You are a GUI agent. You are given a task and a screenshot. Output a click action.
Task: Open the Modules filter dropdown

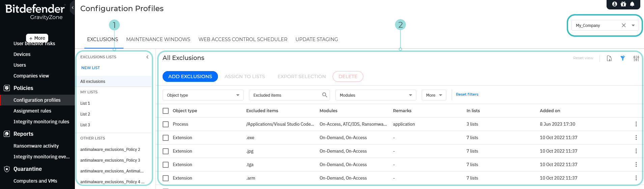(376, 95)
